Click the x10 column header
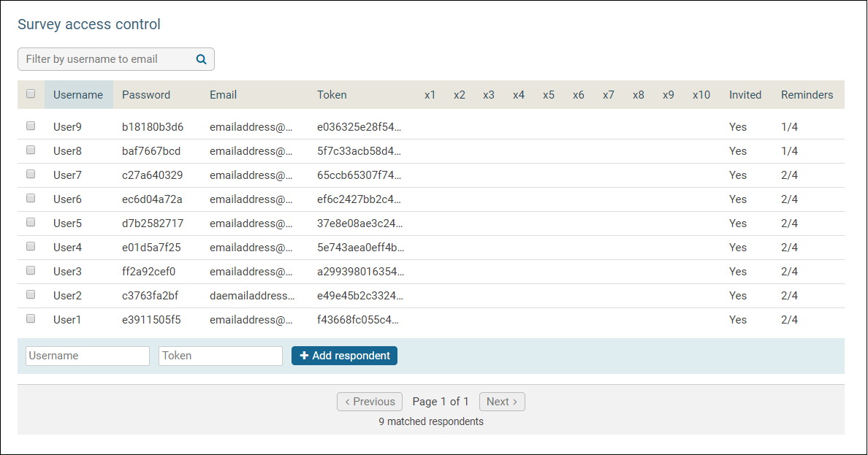The height and width of the screenshot is (455, 868). pos(701,95)
